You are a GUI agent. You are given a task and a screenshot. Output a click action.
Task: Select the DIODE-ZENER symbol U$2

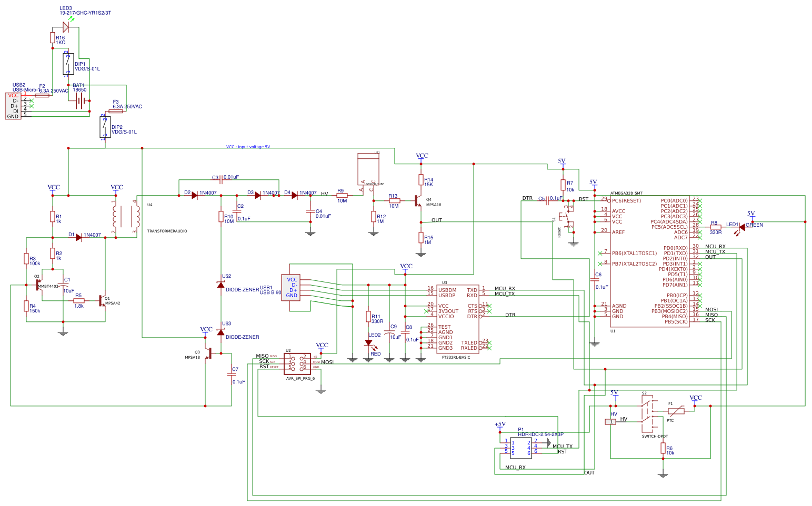222,284
